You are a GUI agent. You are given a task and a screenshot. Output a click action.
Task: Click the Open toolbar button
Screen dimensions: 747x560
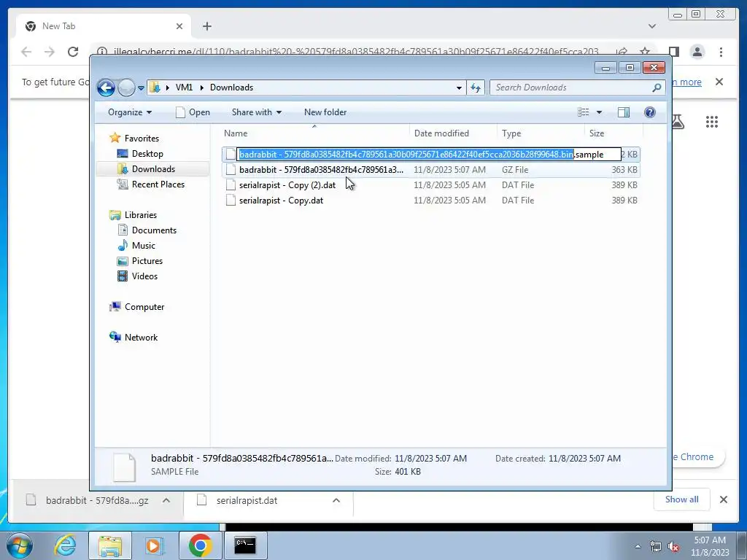coord(193,112)
